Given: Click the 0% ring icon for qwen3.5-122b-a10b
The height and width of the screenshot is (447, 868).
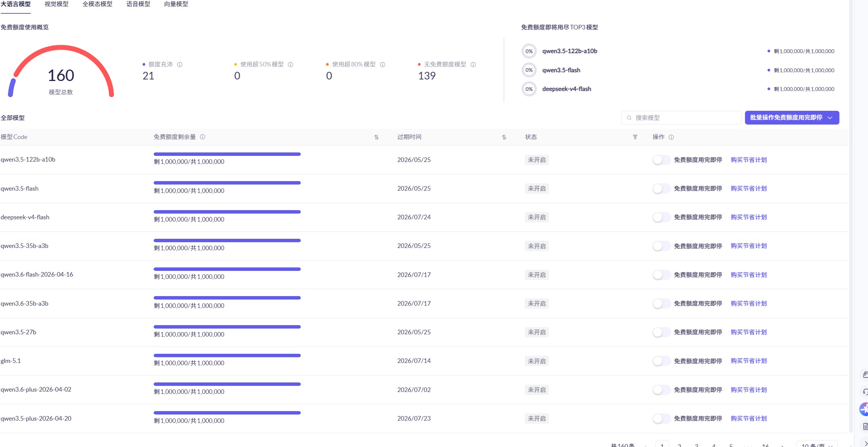Looking at the screenshot, I should (x=529, y=51).
